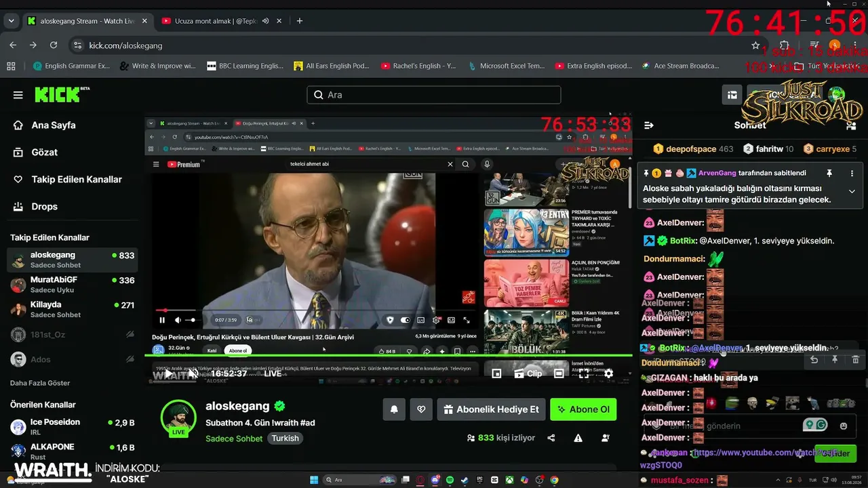Select the Killayda channel
The image size is (868, 488).
point(72,309)
